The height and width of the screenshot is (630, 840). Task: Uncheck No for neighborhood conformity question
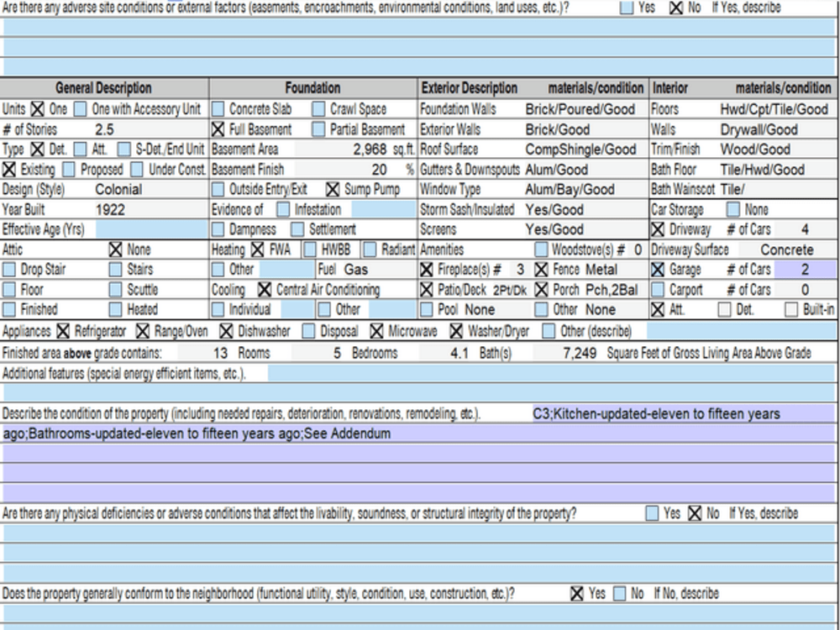pos(619,594)
